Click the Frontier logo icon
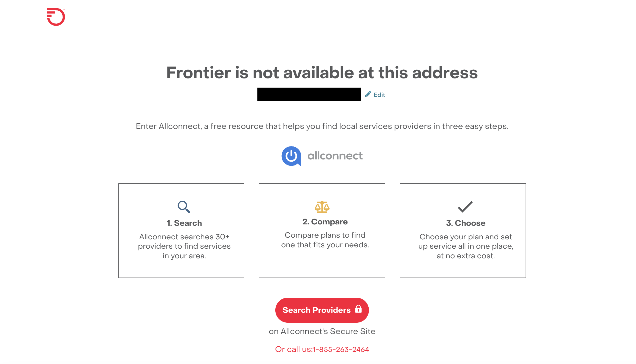 click(56, 17)
